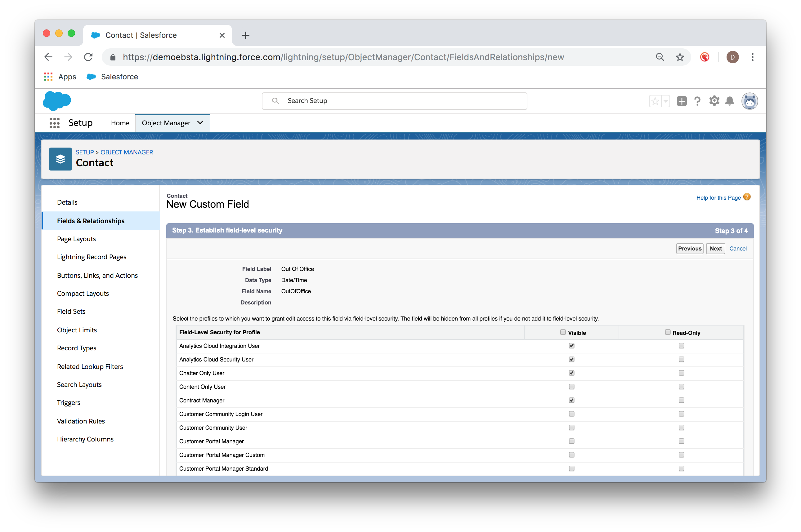Open Page Layouts in the sidebar
Screen dimensions: 801x532
tap(76, 239)
